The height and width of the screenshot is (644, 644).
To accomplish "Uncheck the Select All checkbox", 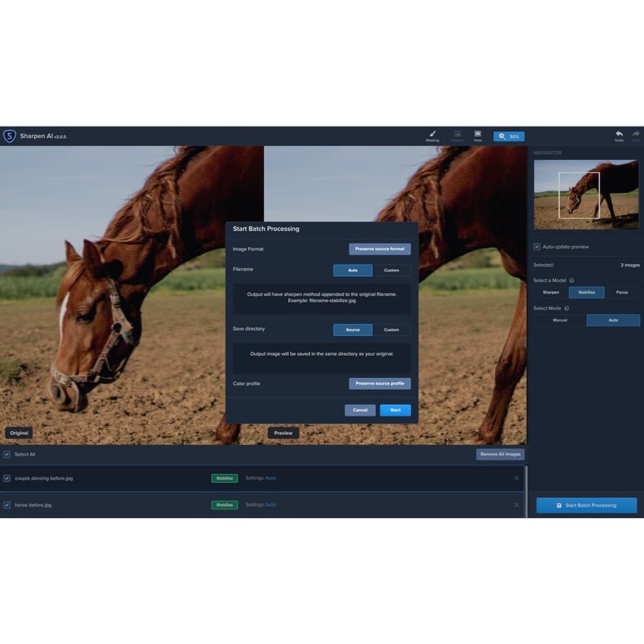I will 7,454.
